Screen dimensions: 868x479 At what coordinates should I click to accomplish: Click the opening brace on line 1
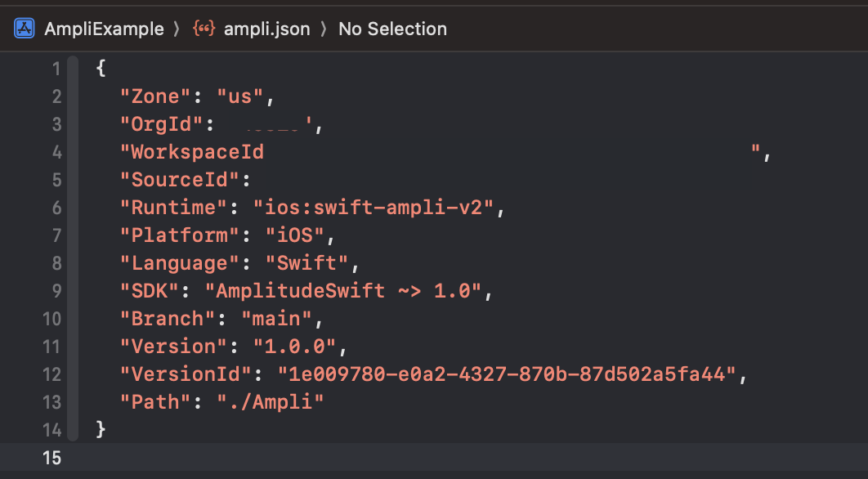click(x=101, y=69)
